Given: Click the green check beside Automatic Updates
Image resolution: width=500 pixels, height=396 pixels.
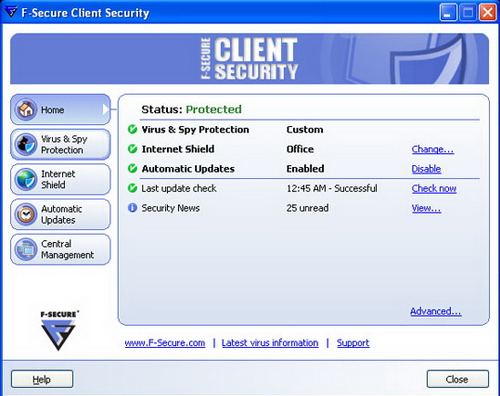Looking at the screenshot, I should pos(132,169).
